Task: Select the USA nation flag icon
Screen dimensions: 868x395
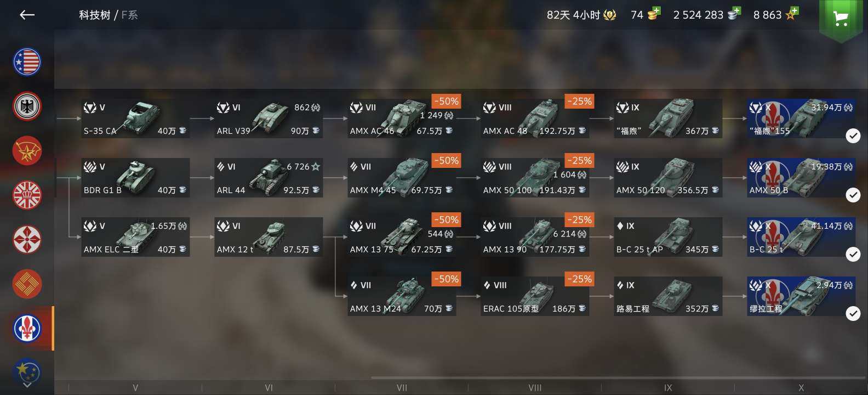Action: coord(27,61)
